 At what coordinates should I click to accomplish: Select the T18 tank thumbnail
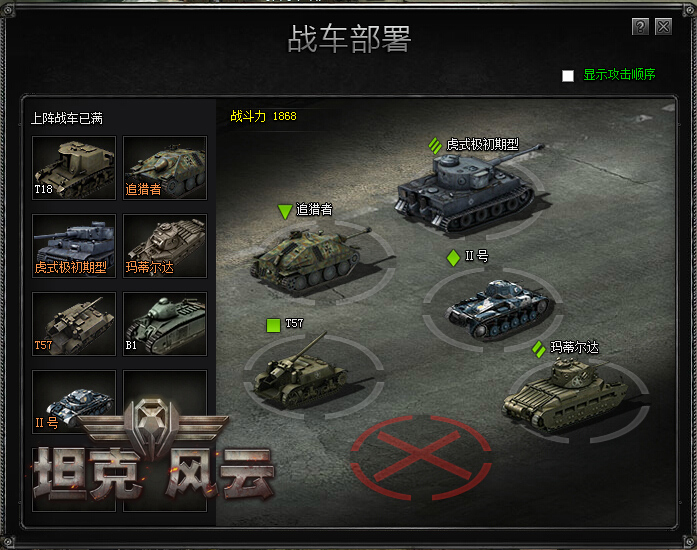point(74,168)
